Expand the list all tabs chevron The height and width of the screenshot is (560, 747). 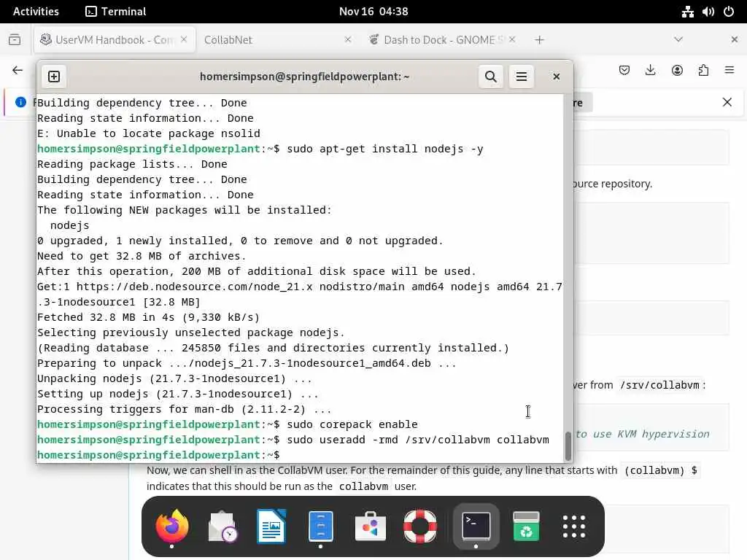coord(678,39)
